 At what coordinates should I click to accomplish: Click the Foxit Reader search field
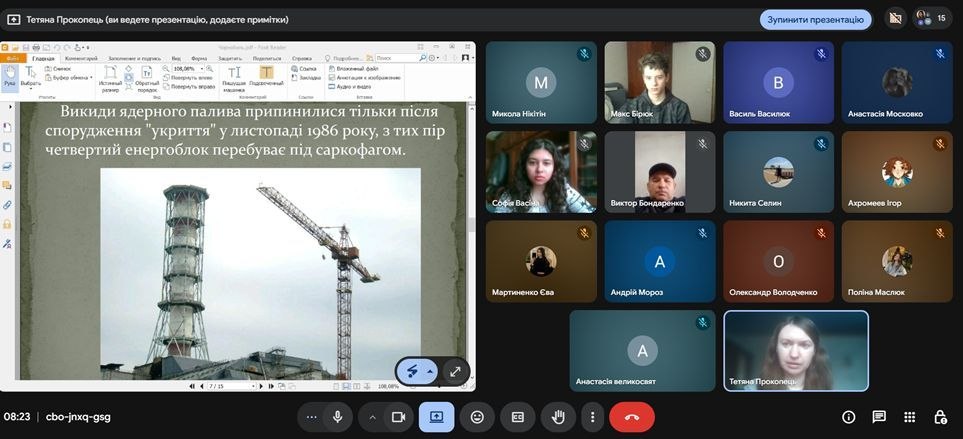click(x=395, y=58)
